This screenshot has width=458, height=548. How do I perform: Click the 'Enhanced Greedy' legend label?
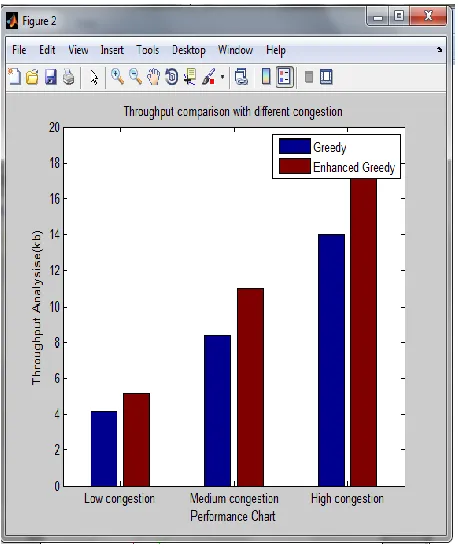click(354, 167)
